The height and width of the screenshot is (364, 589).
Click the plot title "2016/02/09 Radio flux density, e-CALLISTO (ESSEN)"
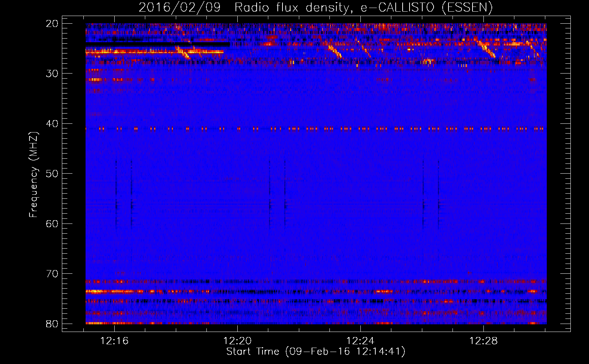click(x=316, y=7)
